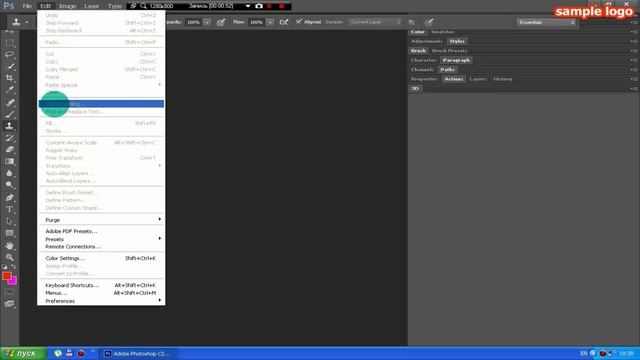This screenshot has height=360, width=640.
Task: Toggle tablet pressure for size icon
Action: [x=429, y=22]
